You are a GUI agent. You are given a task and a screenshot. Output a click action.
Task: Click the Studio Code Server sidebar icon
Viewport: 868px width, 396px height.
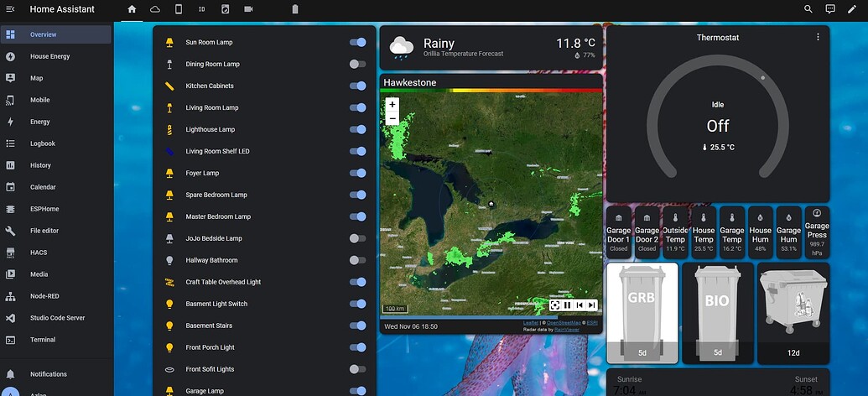(10, 318)
